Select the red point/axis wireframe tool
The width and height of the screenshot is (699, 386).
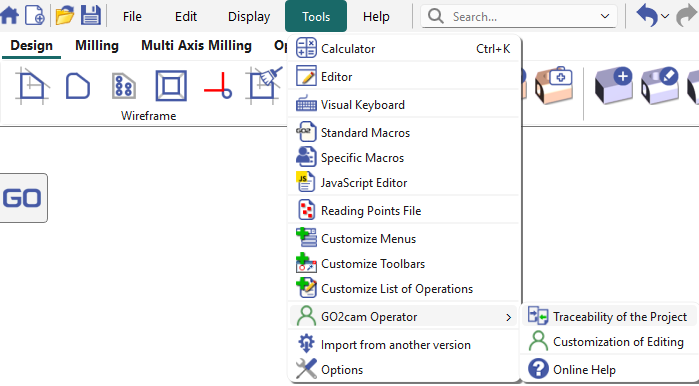218,86
